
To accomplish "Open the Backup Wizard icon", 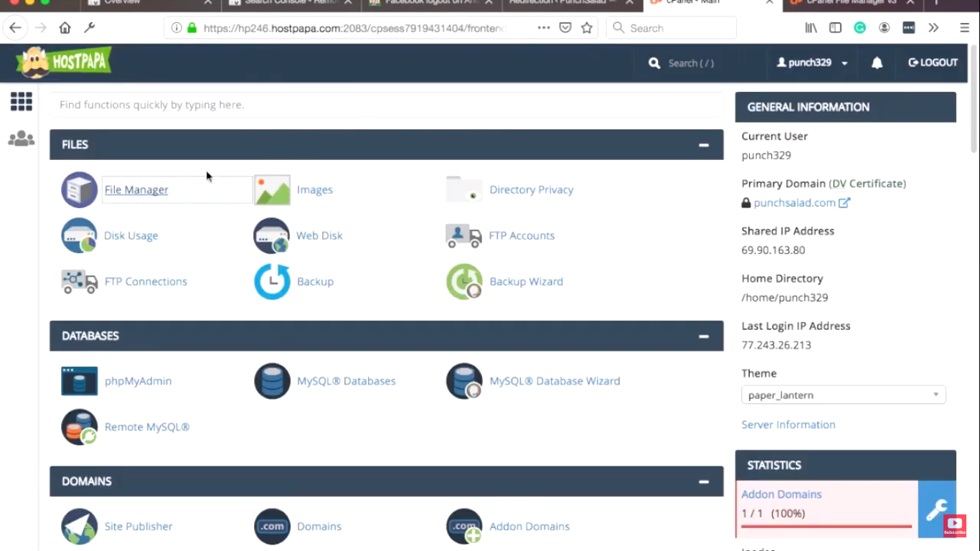I will (464, 281).
